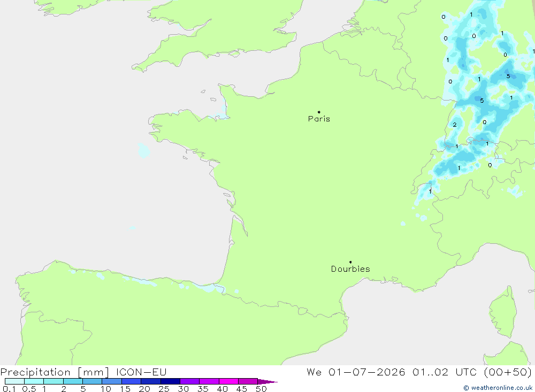Click the legend value label '50'

click(x=261, y=389)
